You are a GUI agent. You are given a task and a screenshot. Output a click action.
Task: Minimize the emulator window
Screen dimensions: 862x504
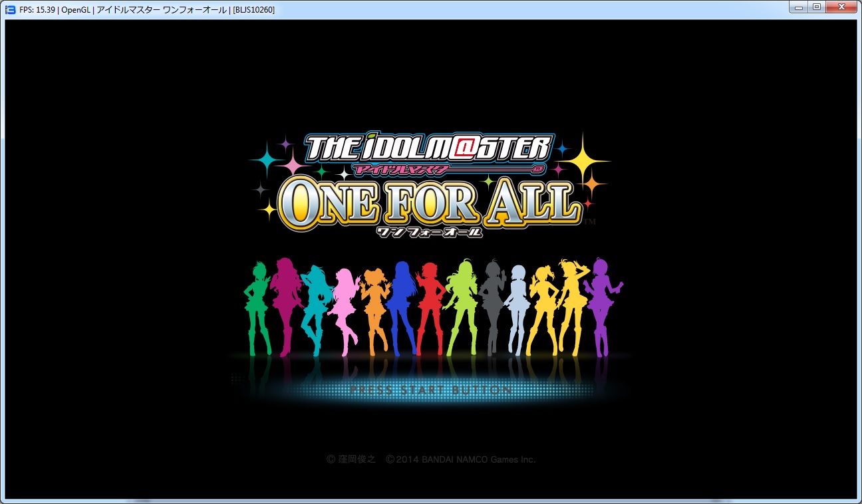click(799, 7)
